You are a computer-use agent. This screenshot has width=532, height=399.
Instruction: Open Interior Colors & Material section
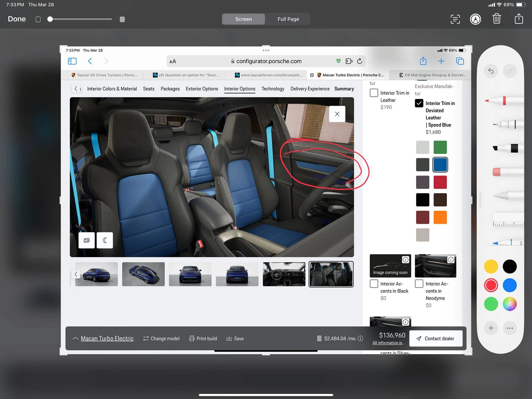tap(112, 89)
